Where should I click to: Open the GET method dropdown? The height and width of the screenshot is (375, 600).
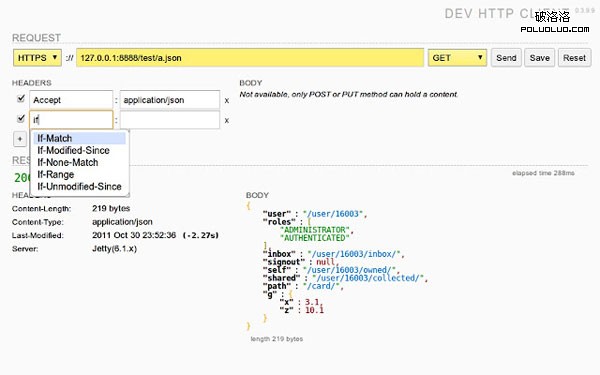pyautogui.click(x=457, y=58)
